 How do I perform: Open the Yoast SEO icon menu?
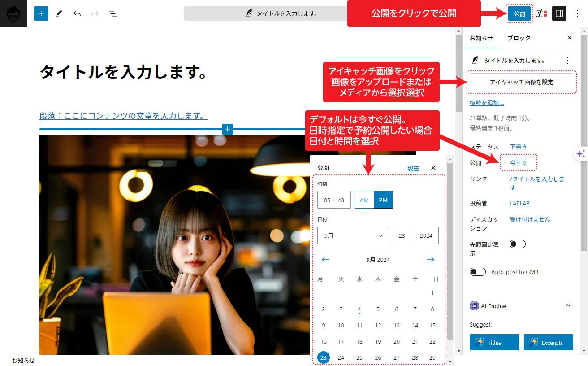point(541,13)
